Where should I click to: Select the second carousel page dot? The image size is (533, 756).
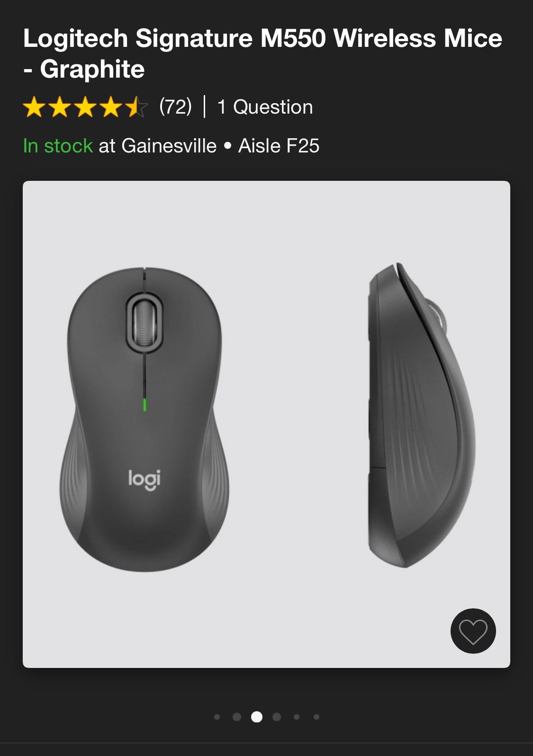coord(237,717)
